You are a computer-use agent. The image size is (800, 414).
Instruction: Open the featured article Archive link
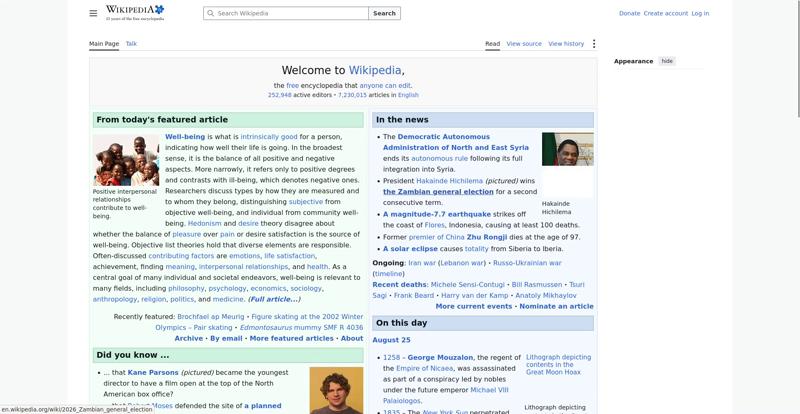click(x=188, y=338)
